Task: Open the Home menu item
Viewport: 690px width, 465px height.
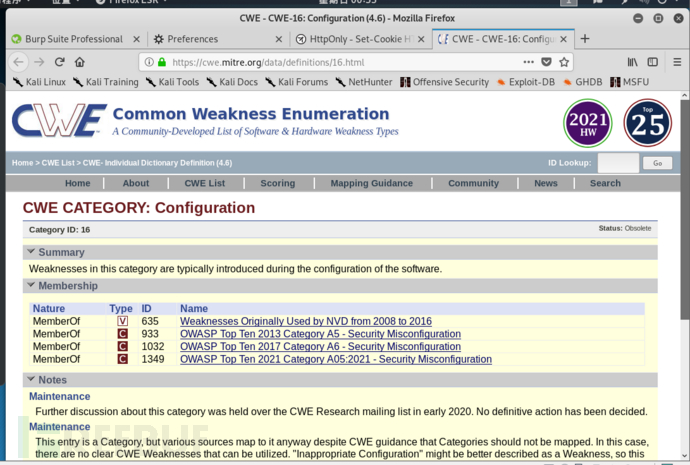Action: (77, 183)
